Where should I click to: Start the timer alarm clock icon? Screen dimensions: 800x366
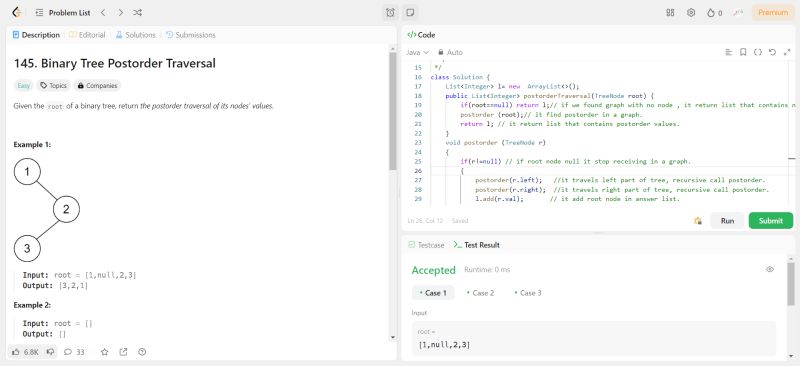pyautogui.click(x=390, y=13)
